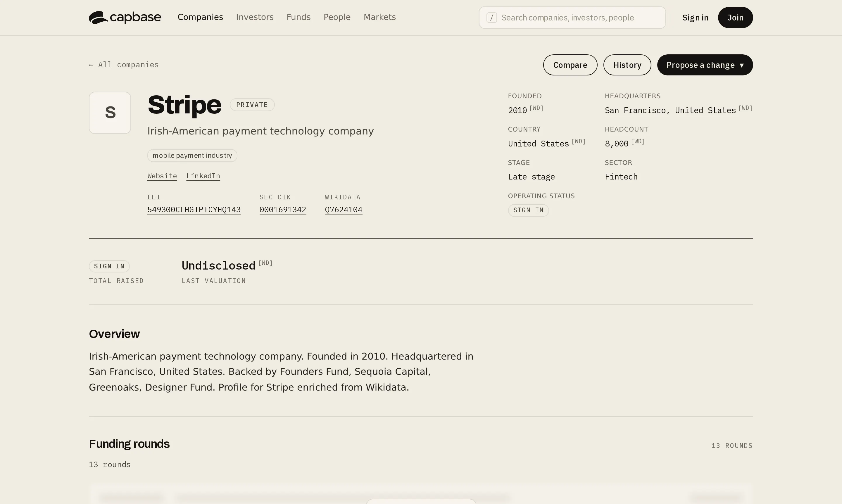Image resolution: width=842 pixels, height=504 pixels.
Task: Click the Stripe 'S' logo tile
Action: click(110, 113)
